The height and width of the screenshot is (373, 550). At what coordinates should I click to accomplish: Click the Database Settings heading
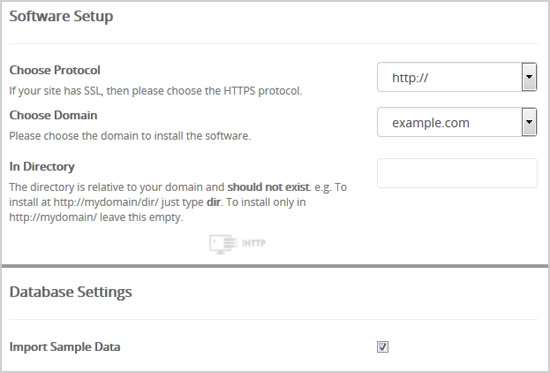(x=71, y=292)
